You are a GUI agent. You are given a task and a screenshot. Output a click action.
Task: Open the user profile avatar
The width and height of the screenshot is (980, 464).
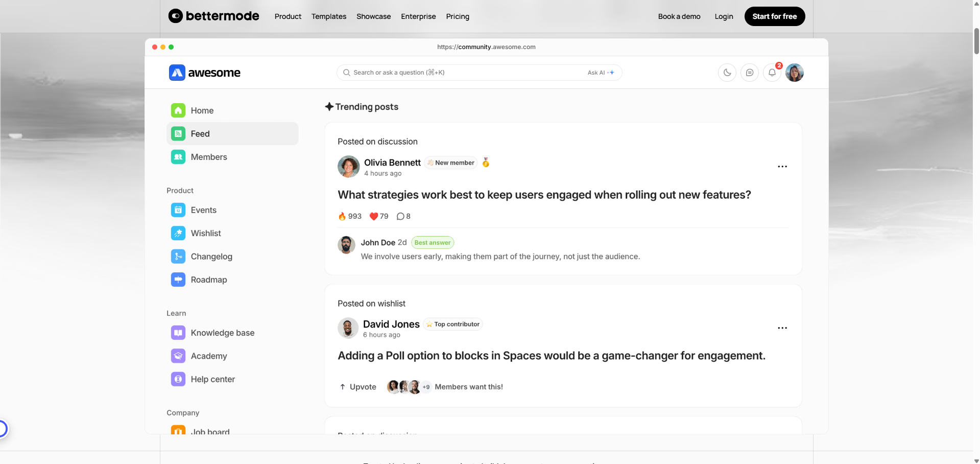795,73
